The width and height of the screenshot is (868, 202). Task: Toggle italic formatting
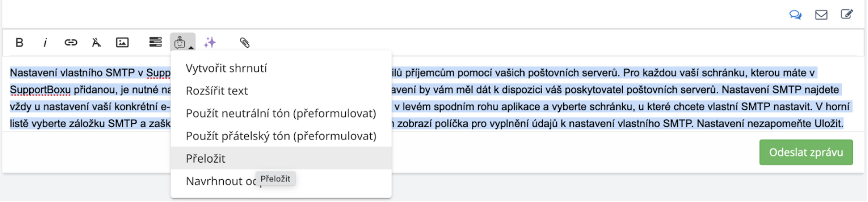[45, 43]
